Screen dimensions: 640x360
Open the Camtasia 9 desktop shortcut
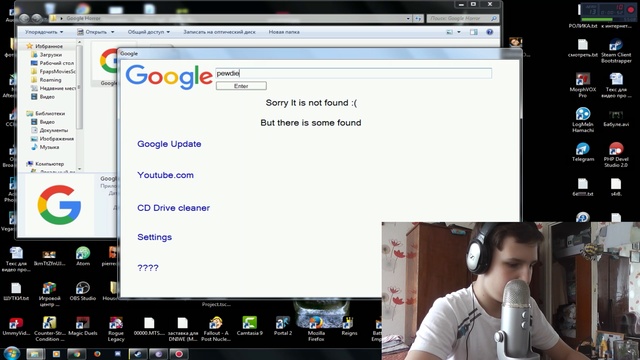click(x=249, y=327)
